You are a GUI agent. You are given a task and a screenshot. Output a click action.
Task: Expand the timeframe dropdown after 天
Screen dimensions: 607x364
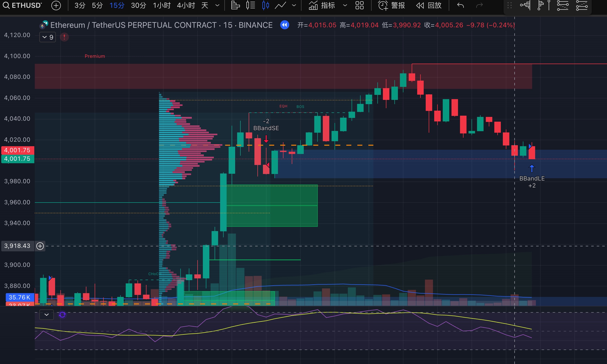(217, 5)
